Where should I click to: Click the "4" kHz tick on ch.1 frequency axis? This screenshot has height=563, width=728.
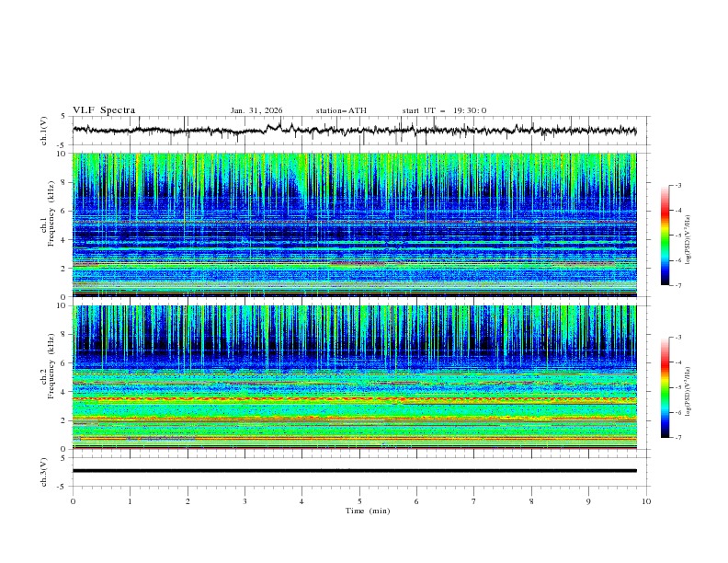coord(65,240)
